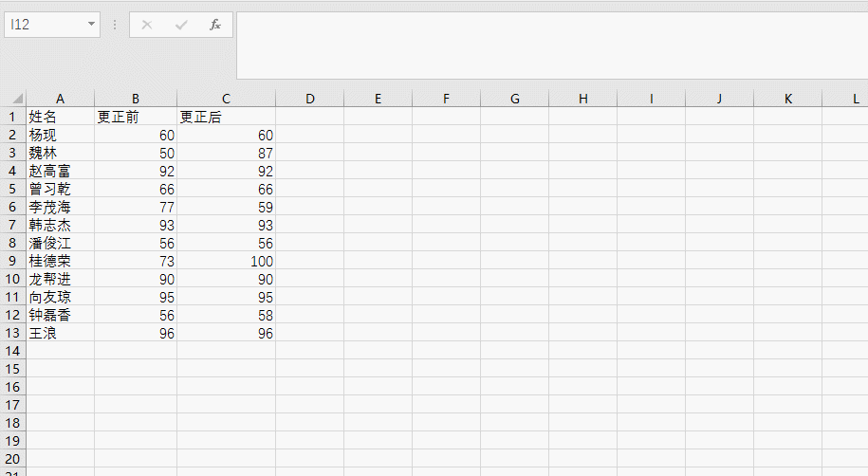Select column I header
Viewport: 868px width, 476px height.
click(x=651, y=99)
